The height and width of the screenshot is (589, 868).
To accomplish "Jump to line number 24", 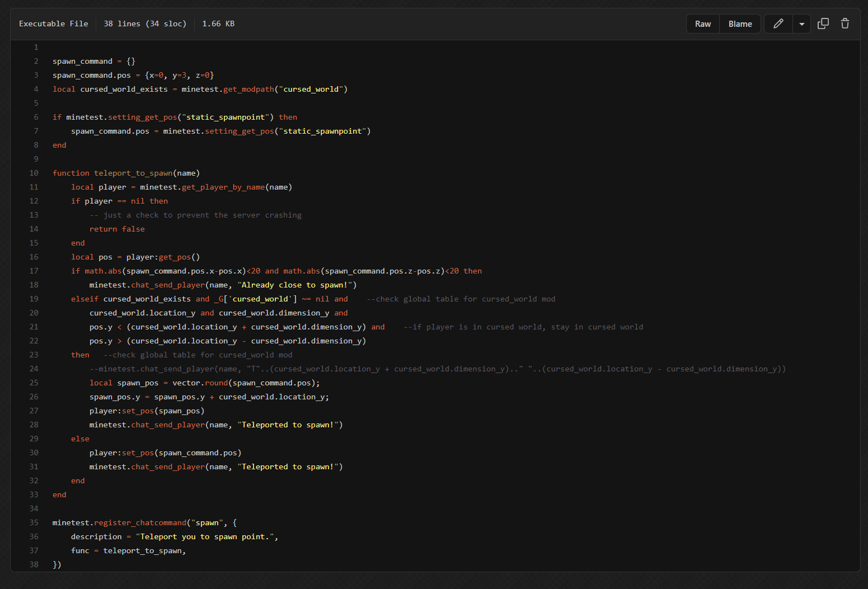I will (34, 369).
